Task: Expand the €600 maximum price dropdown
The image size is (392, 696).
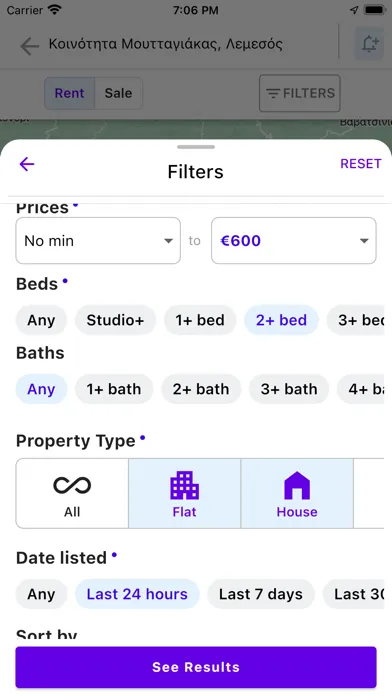Action: tap(294, 241)
